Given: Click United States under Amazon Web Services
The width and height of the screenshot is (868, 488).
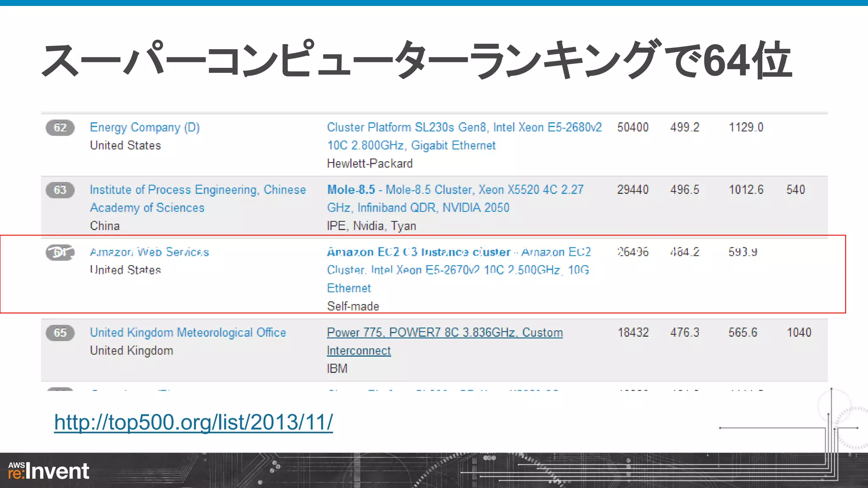Looking at the screenshot, I should click(x=125, y=270).
